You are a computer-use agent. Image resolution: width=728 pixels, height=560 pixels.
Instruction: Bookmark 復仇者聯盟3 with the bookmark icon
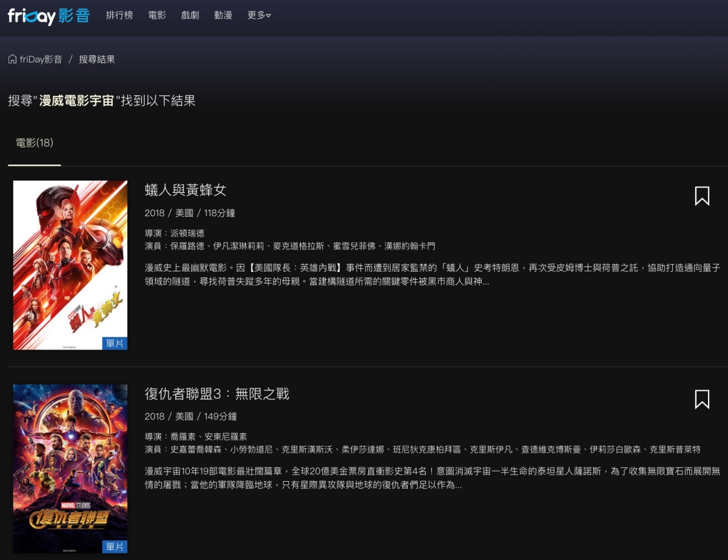tap(702, 399)
